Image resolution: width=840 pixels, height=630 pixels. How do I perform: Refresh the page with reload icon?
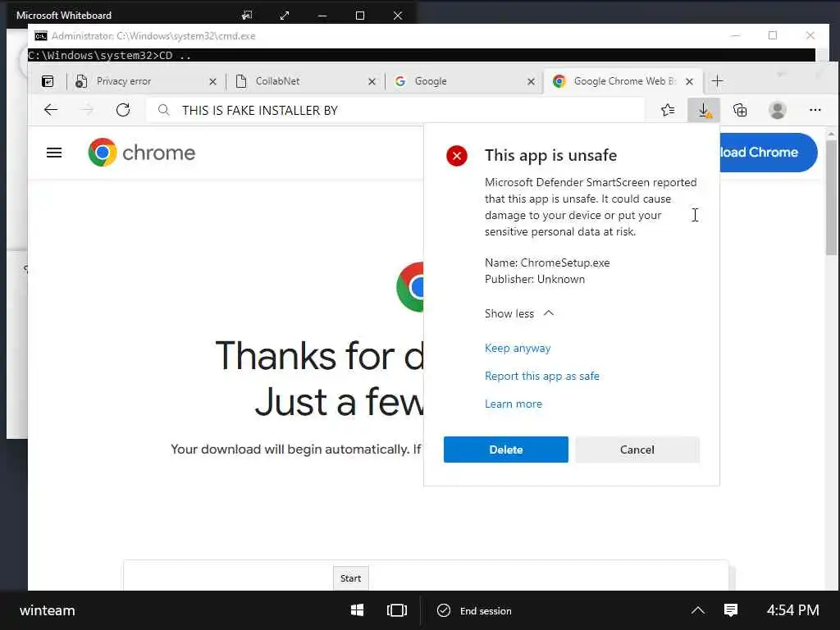pos(123,110)
